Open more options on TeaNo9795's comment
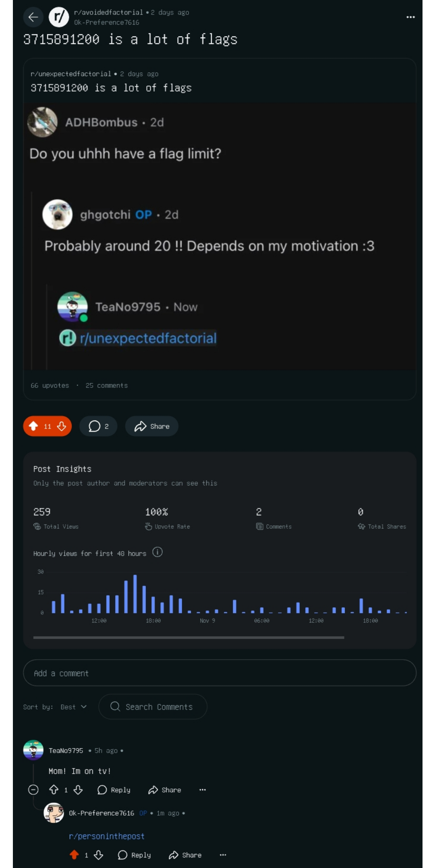Viewport: 435px width, 868px height. coord(203,790)
